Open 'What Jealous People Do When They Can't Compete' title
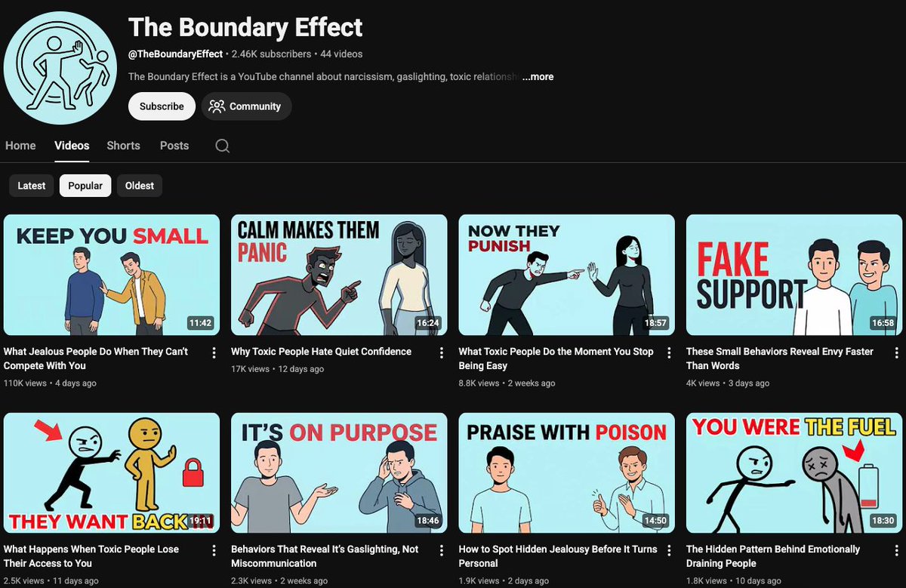906x588 pixels. click(96, 359)
